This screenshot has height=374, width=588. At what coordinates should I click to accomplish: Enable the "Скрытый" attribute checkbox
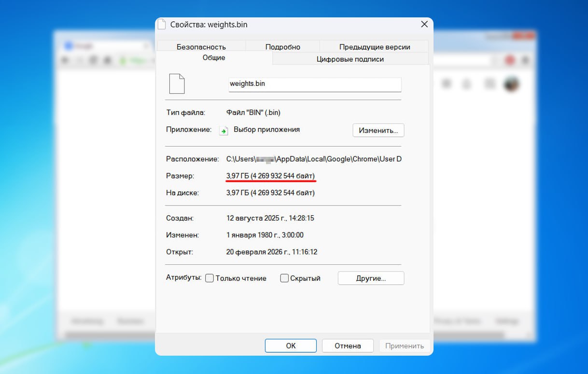[284, 278]
